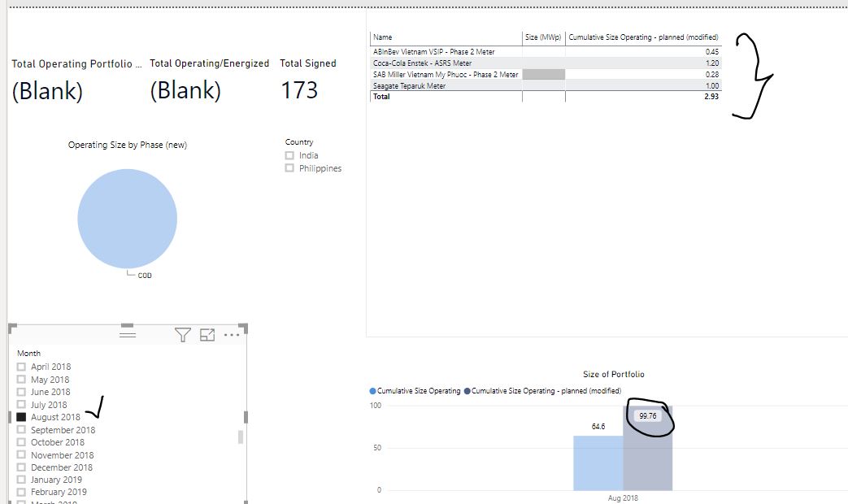
Task: Click the slicer header drag handle lines
Action: pyautogui.click(x=128, y=334)
